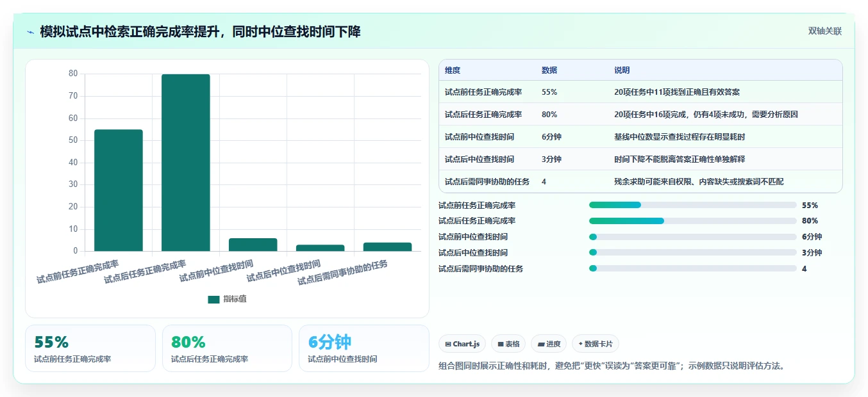Click table cell 6分钟
The image size is (868, 397).
[x=551, y=137]
